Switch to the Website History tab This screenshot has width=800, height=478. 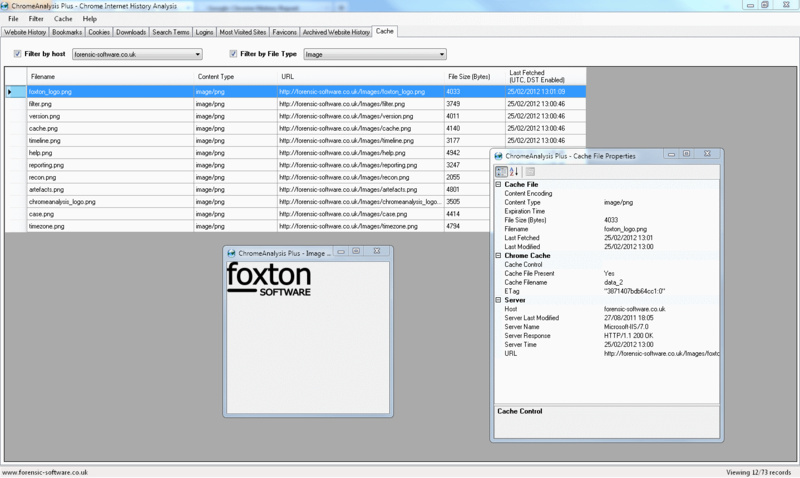[25, 32]
